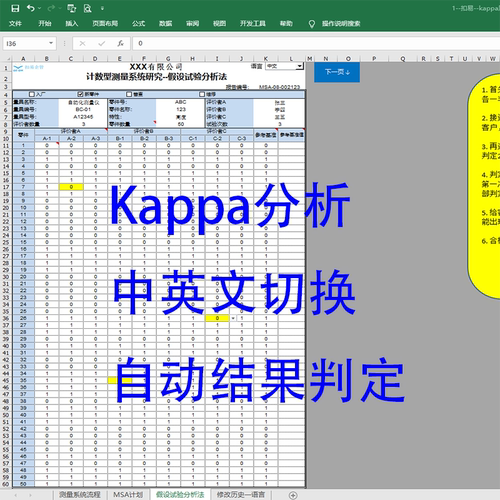This screenshot has height=500, width=500.
Task: Click the 操作说明搜索 search box
Action: point(341,24)
